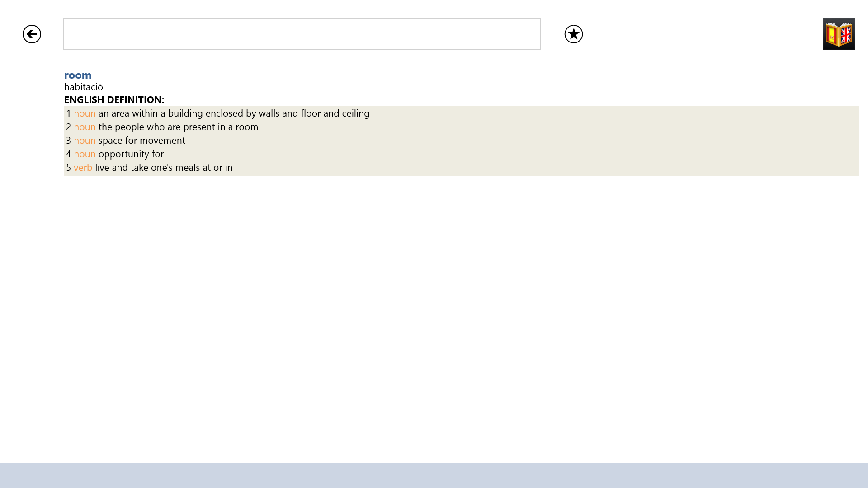
Task: Click definition "an area within a building"
Action: 234,113
